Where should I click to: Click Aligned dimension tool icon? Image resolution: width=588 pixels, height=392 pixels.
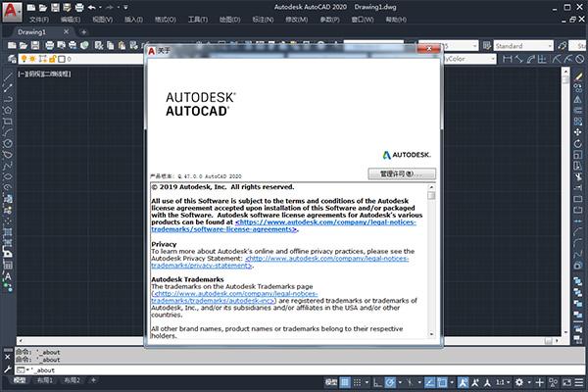[518, 59]
